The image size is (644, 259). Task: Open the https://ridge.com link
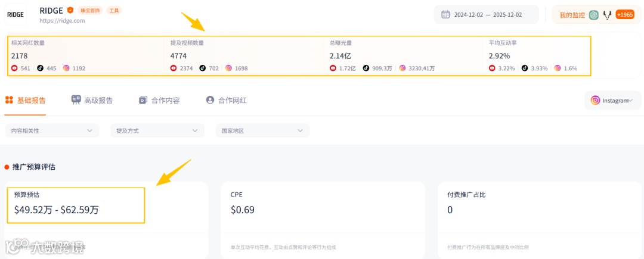[x=63, y=20]
